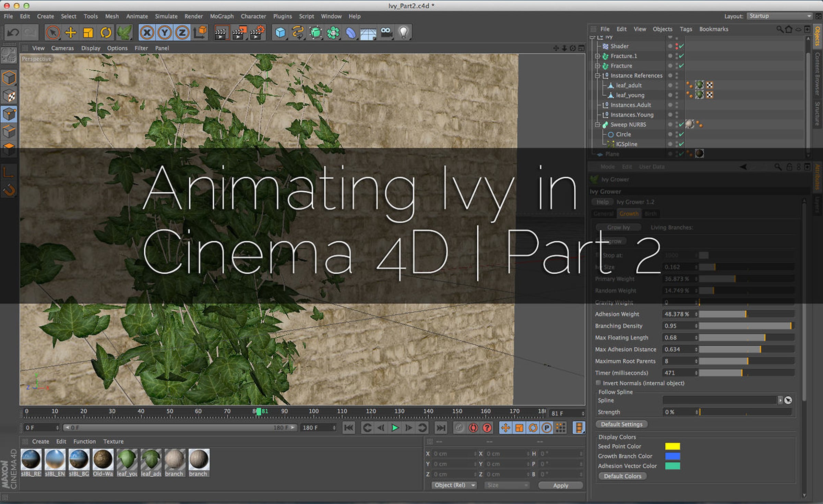This screenshot has width=823, height=504.
Task: Select the Ivy Grower leaf tool icon
Action: (124, 32)
